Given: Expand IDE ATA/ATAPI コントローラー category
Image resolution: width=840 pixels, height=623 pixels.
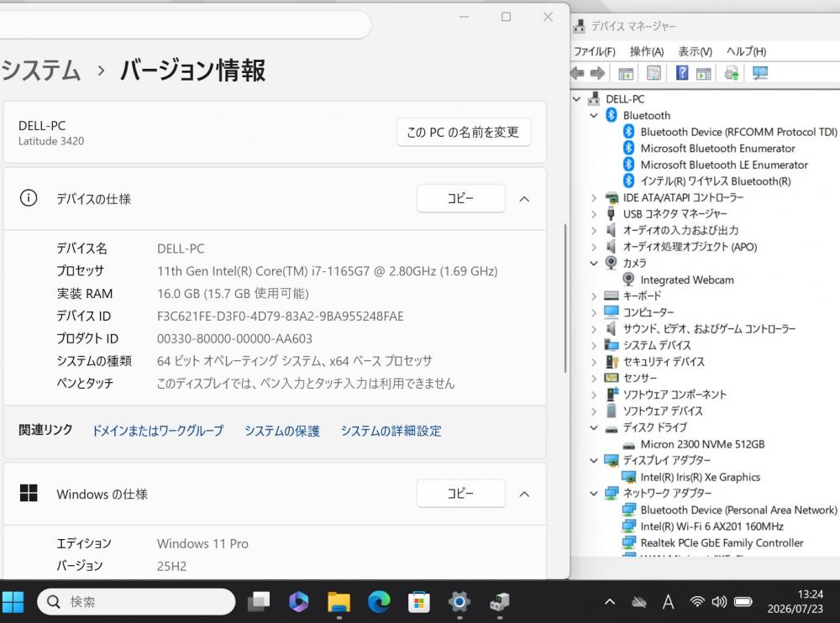Looking at the screenshot, I should click(x=594, y=197).
